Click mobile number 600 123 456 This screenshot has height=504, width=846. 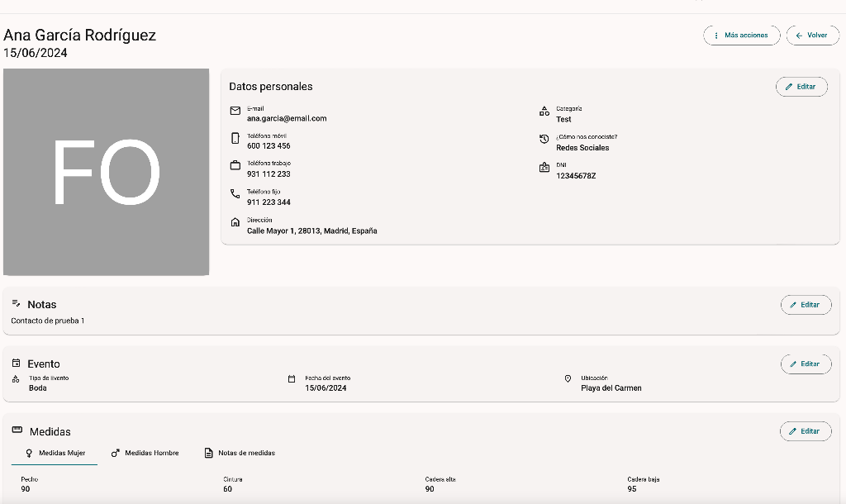click(269, 146)
